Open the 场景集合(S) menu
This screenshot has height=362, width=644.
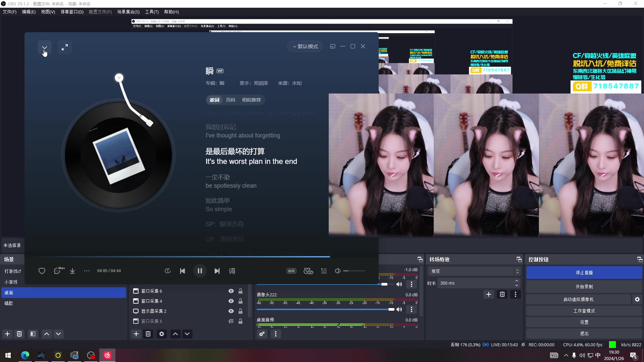click(x=128, y=12)
